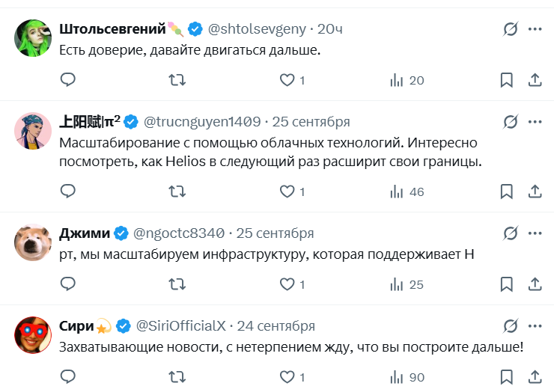Reply to Сири's tweet
The height and width of the screenshot is (392, 554).
tap(68, 377)
